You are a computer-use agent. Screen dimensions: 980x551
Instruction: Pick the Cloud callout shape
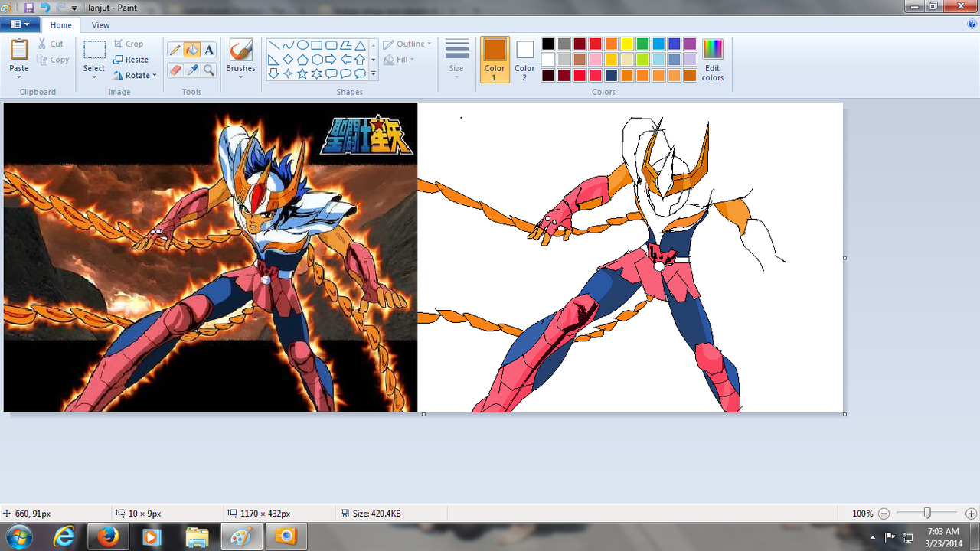tap(360, 74)
